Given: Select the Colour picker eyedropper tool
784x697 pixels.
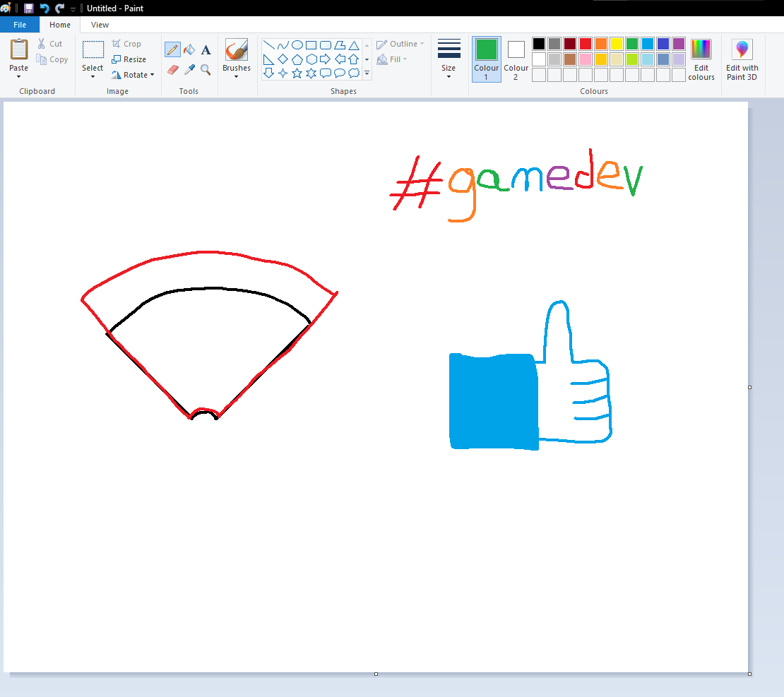Looking at the screenshot, I should pos(189,69).
